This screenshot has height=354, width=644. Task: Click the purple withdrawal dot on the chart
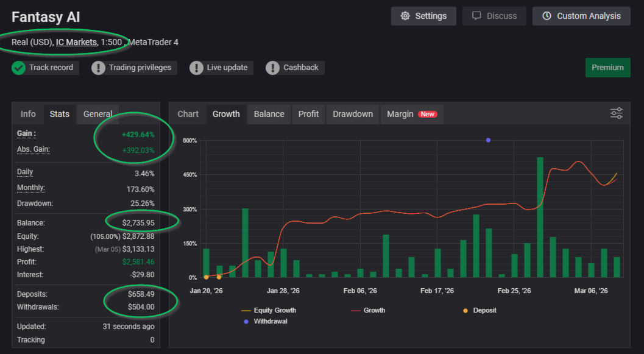[x=488, y=140]
